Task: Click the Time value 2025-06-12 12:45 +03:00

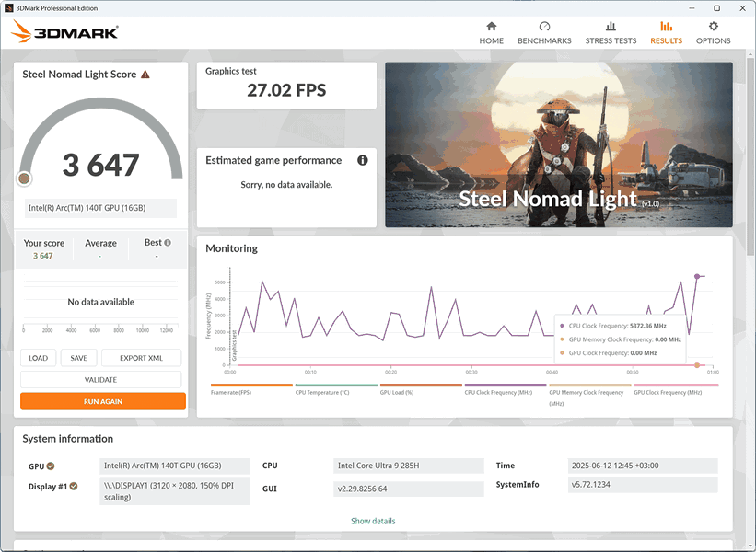Action: 643,466
